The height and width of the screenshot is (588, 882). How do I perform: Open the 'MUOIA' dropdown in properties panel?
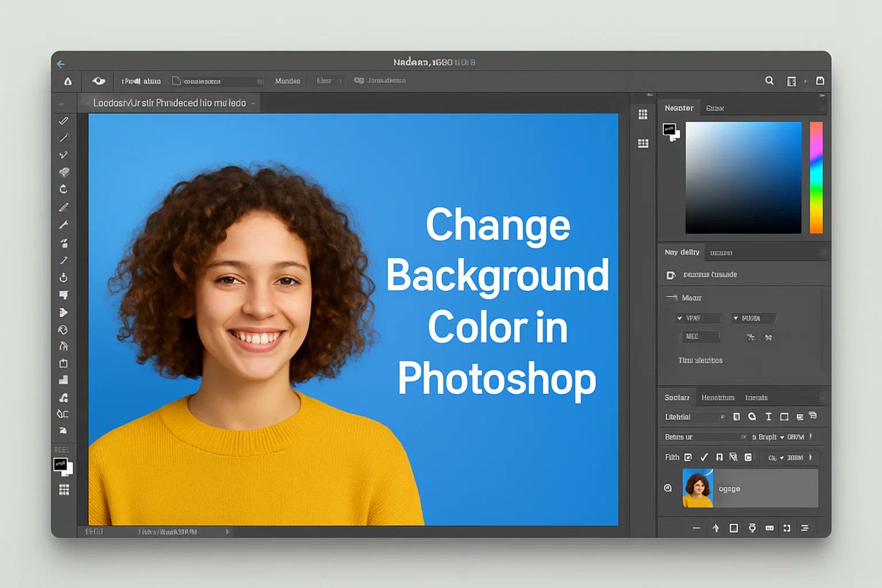(x=753, y=318)
